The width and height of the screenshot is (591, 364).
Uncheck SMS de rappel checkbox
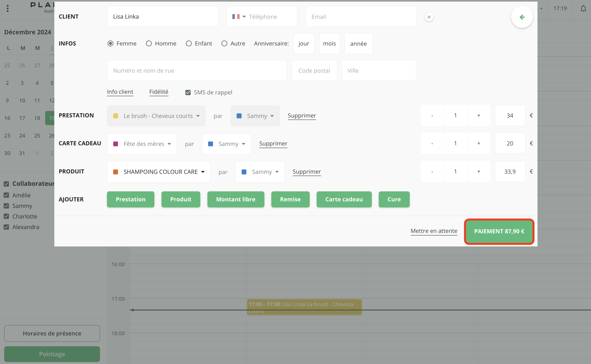click(x=188, y=92)
